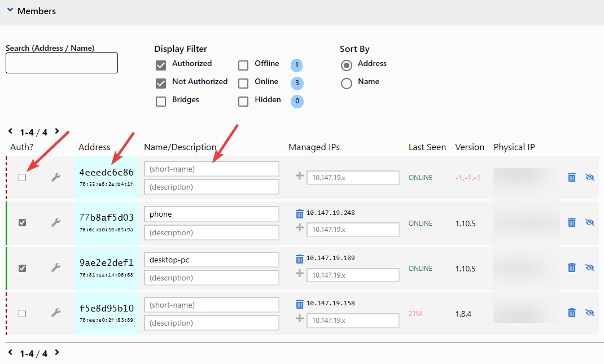This screenshot has height=364, width=604.
Task: Enable the Offline display filter
Action: (x=243, y=65)
